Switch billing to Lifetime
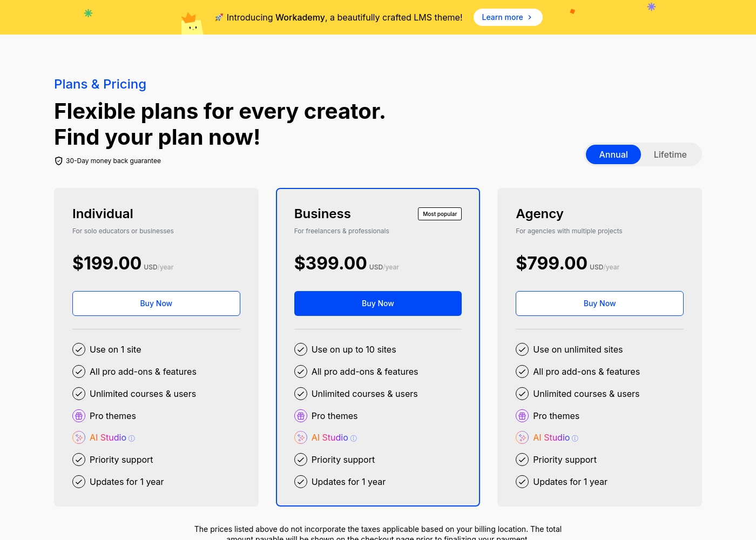 (670, 154)
